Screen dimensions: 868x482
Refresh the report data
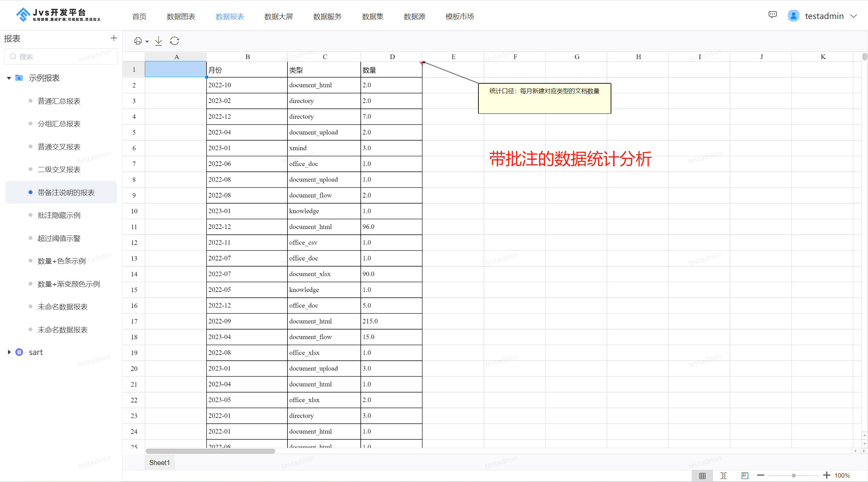pyautogui.click(x=174, y=41)
